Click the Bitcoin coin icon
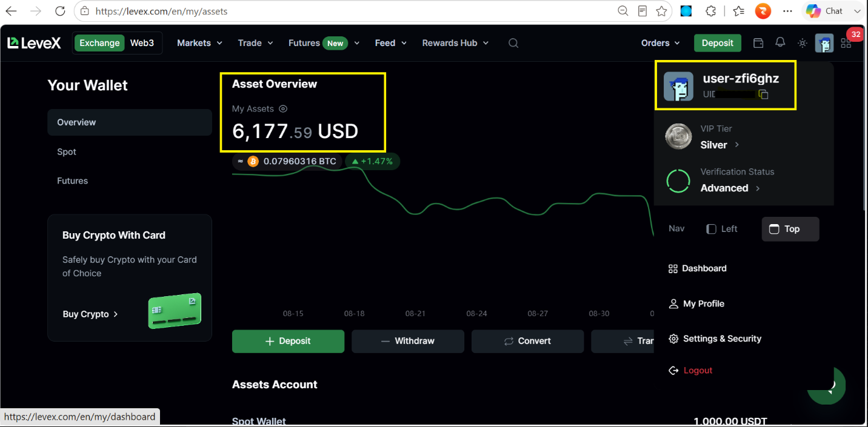The height and width of the screenshot is (427, 868). (x=253, y=161)
